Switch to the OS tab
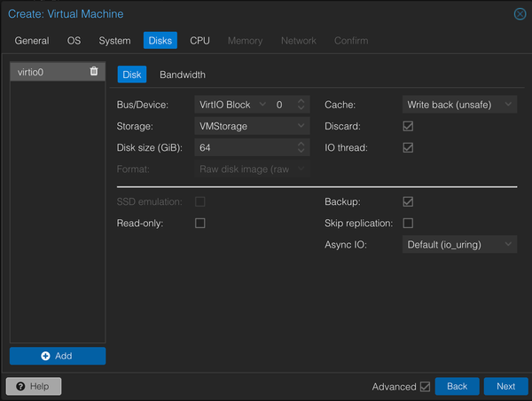Image resolution: width=532 pixels, height=401 pixels. click(x=74, y=41)
